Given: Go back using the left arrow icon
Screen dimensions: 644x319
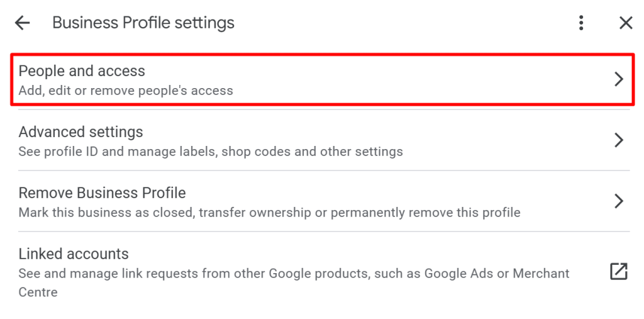Looking at the screenshot, I should tap(23, 23).
